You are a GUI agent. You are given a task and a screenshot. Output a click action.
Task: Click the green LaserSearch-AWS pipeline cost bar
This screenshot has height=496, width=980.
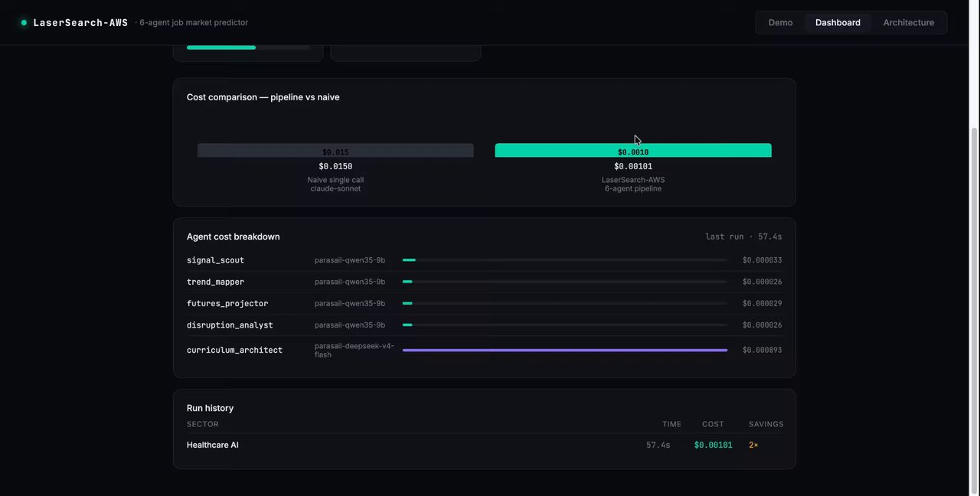(x=633, y=150)
